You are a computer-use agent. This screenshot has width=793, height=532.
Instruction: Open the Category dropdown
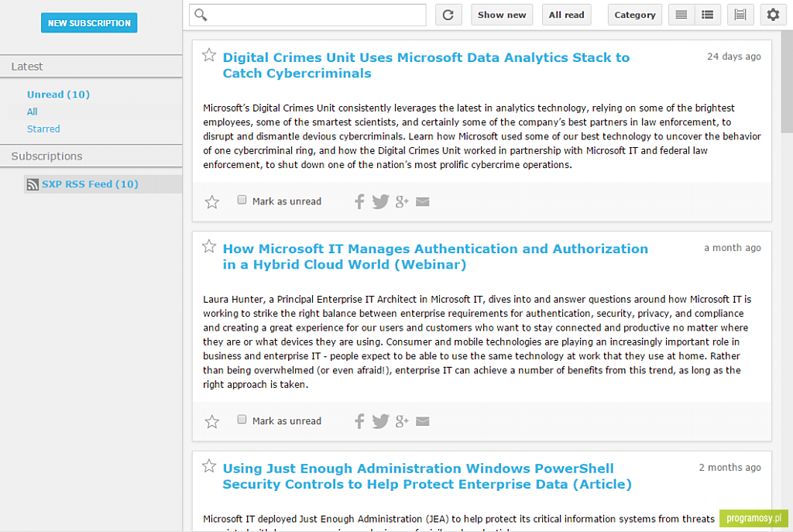(x=635, y=15)
